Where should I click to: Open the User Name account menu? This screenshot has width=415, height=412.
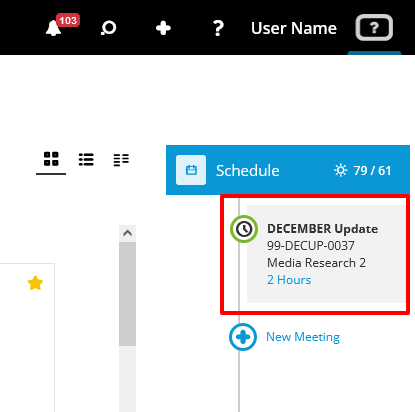pos(294,28)
